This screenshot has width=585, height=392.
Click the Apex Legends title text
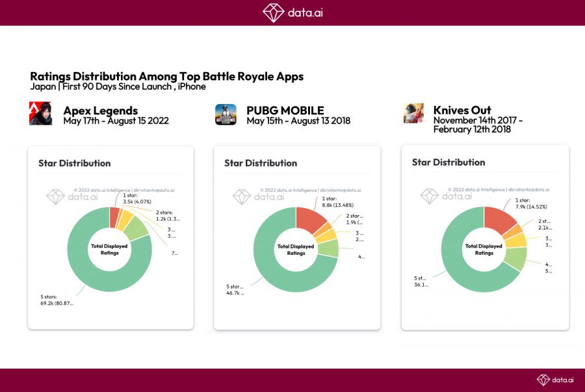tap(100, 110)
